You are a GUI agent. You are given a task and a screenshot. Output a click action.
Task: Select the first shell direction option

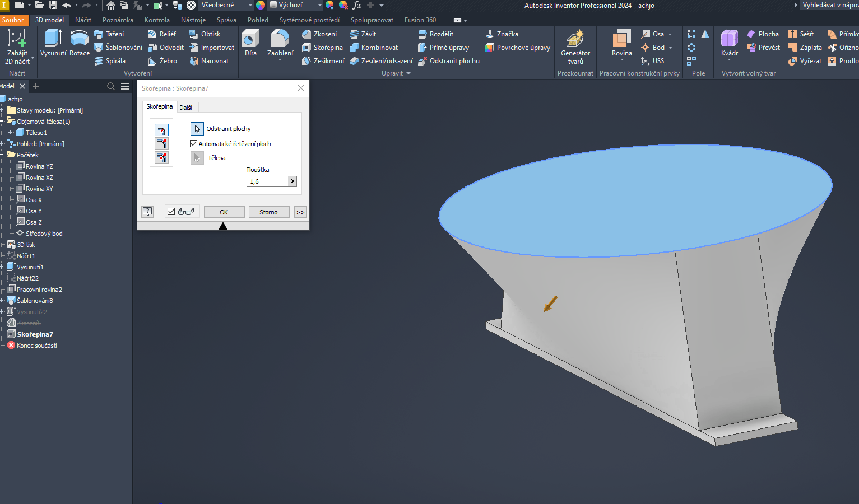tap(161, 130)
